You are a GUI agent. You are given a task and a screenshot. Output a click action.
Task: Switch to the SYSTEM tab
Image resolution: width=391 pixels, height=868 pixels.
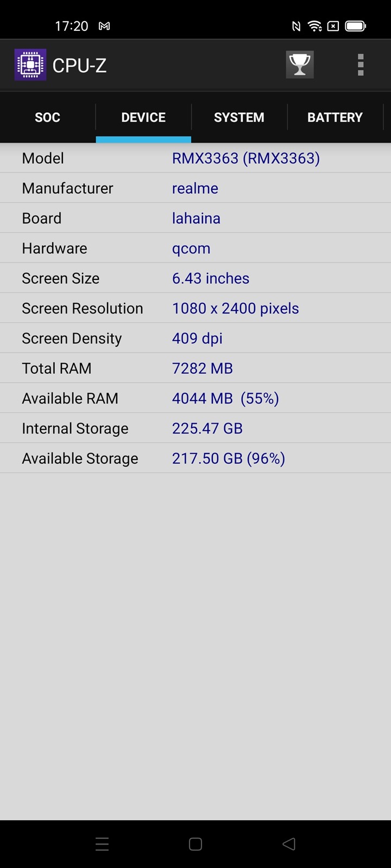pos(239,117)
